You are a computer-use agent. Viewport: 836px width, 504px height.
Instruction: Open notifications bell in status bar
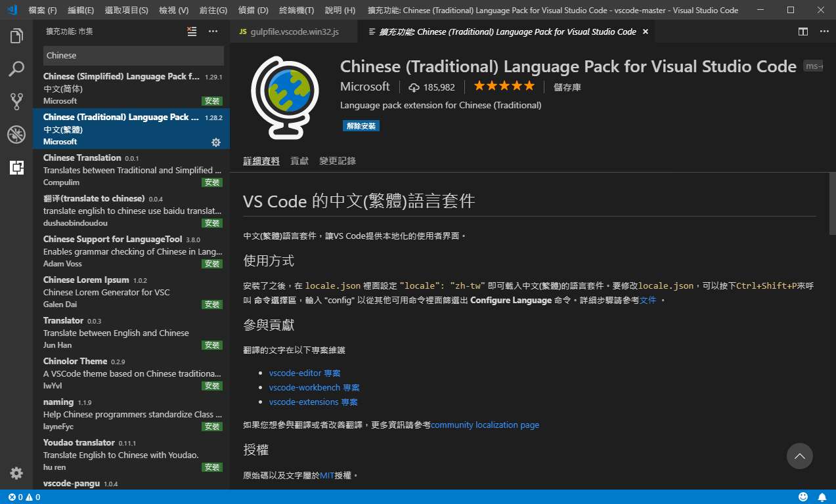click(822, 497)
